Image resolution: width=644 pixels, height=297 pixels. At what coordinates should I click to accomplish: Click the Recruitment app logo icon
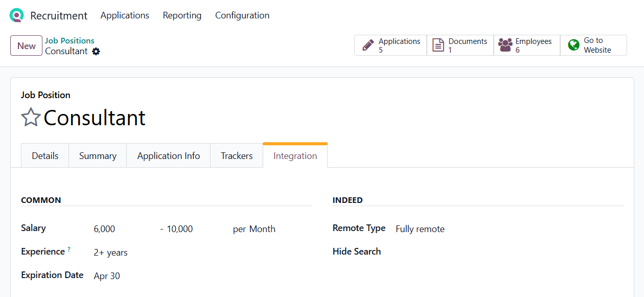(16, 15)
